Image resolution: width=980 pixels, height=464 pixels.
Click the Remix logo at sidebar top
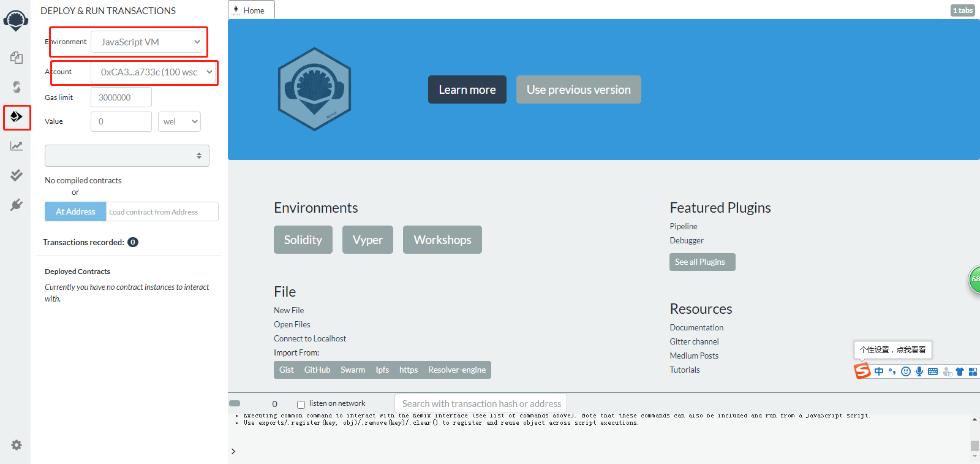[x=16, y=20]
